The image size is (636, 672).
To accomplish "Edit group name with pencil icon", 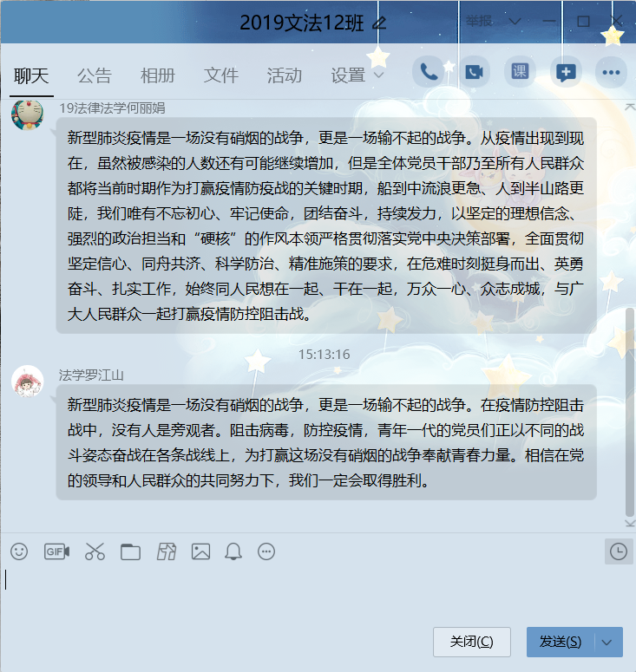I will tap(379, 23).
